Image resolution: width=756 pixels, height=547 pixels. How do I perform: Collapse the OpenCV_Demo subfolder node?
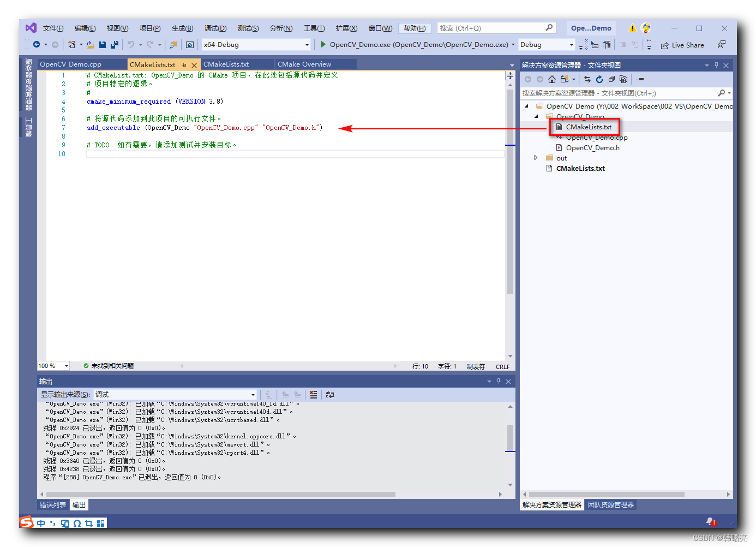(x=536, y=116)
